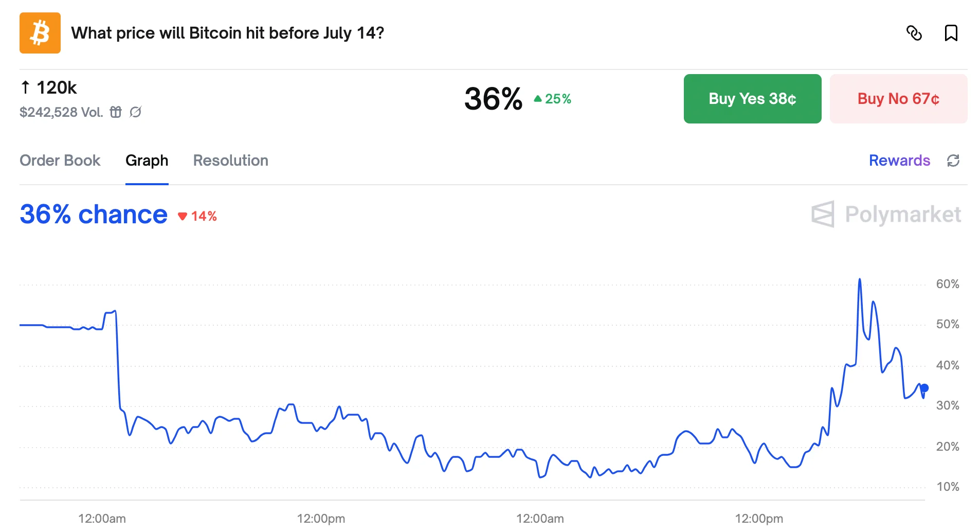
Task: Select the Graph tab
Action: click(147, 161)
